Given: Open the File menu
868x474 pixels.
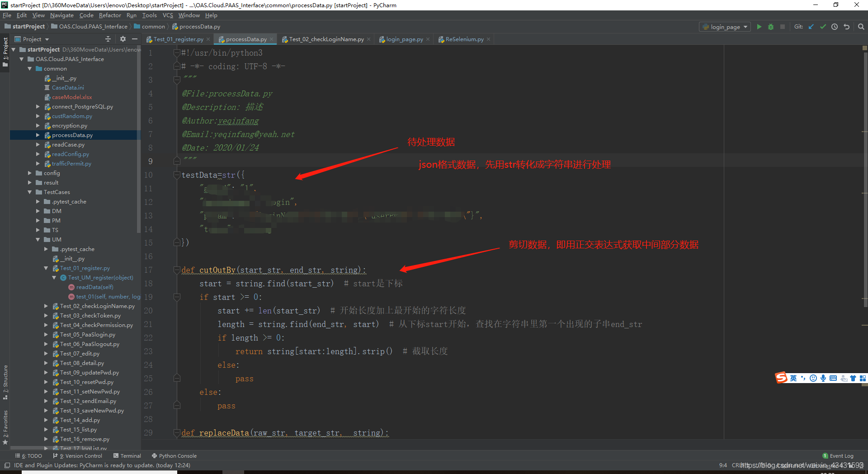Looking at the screenshot, I should point(7,15).
